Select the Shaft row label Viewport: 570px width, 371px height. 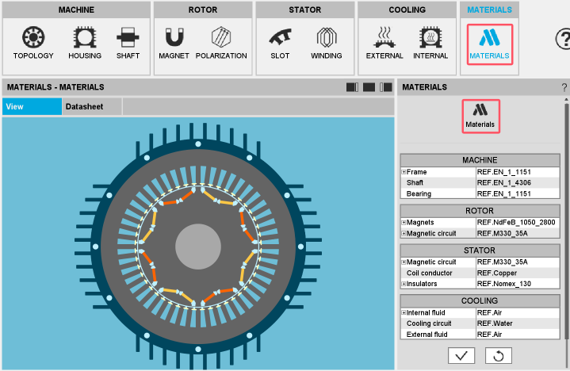pyautogui.click(x=415, y=183)
